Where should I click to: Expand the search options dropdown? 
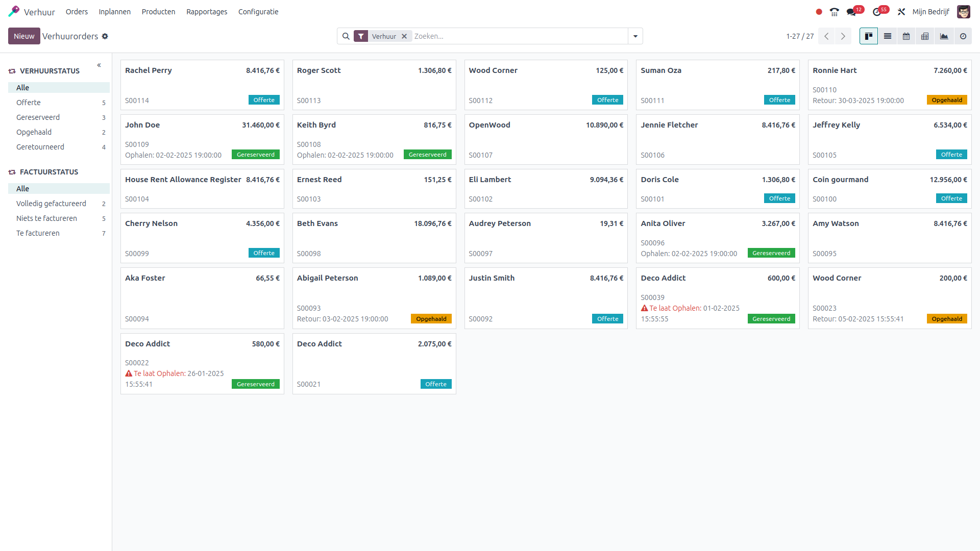click(x=635, y=36)
